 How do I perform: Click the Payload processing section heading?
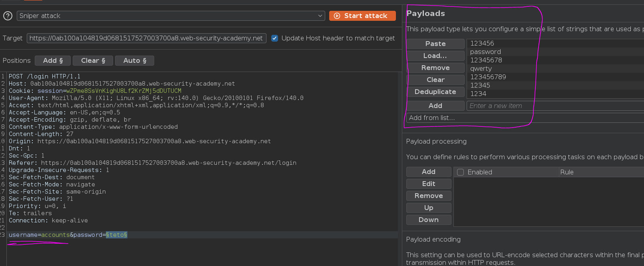click(x=436, y=142)
